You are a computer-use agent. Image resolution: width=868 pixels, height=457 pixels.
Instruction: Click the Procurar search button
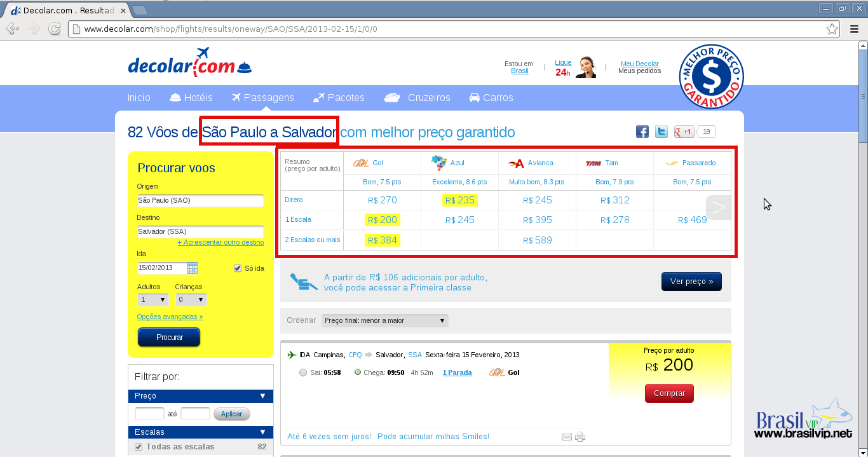(169, 338)
